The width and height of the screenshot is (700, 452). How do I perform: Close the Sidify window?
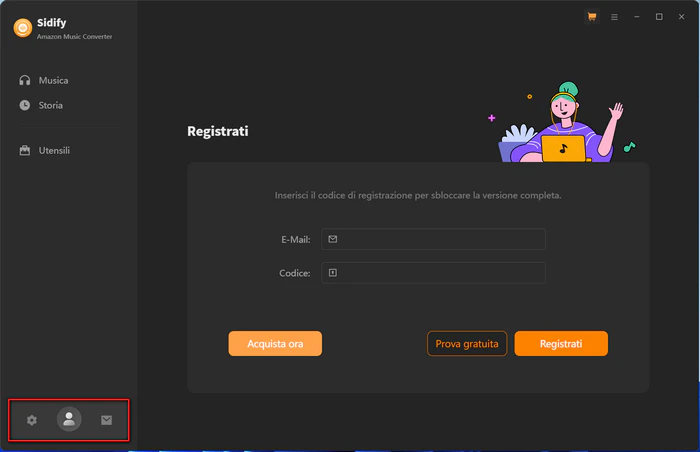pyautogui.click(x=681, y=17)
